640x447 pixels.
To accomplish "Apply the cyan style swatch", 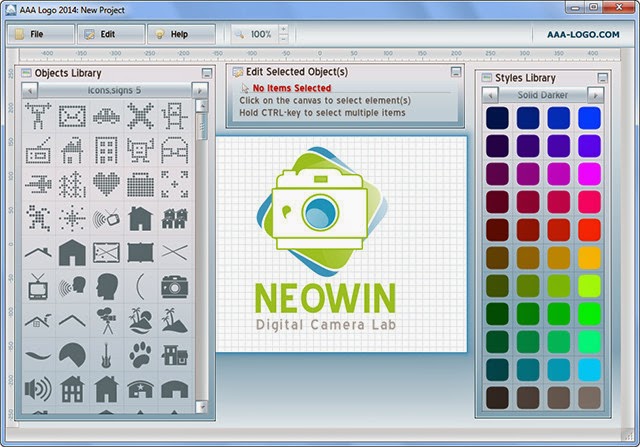I will tap(589, 370).
